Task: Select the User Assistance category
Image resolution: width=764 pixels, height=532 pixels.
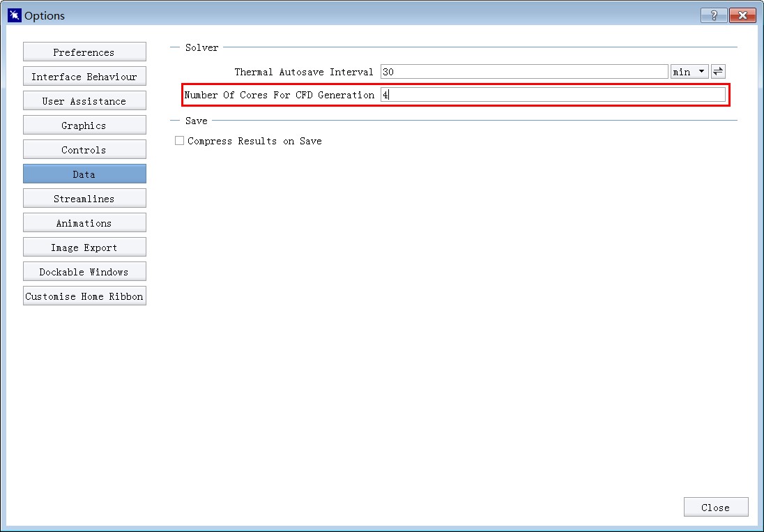Action: (84, 101)
